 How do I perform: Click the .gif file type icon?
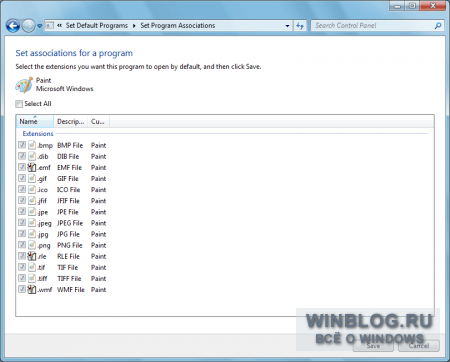(32, 178)
